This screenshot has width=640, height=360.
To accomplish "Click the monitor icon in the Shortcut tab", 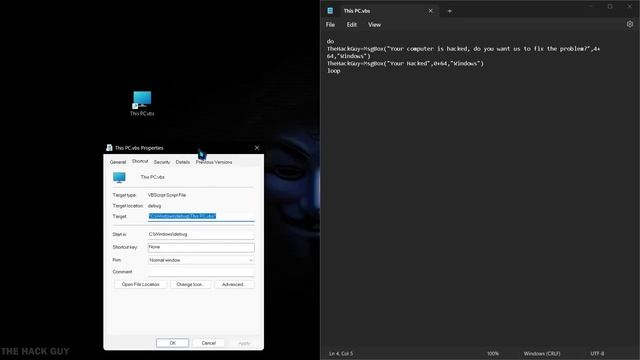I will [119, 177].
